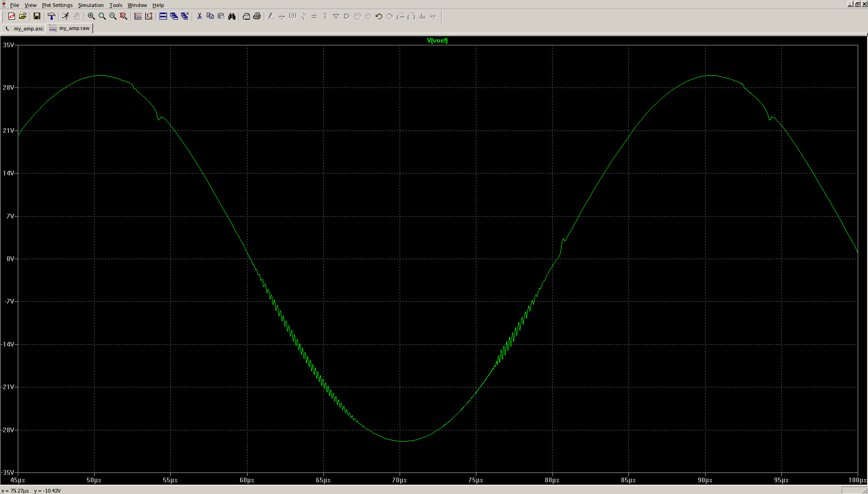Click the Redo arrow icon
The width and height of the screenshot is (868, 494).
coord(390,16)
